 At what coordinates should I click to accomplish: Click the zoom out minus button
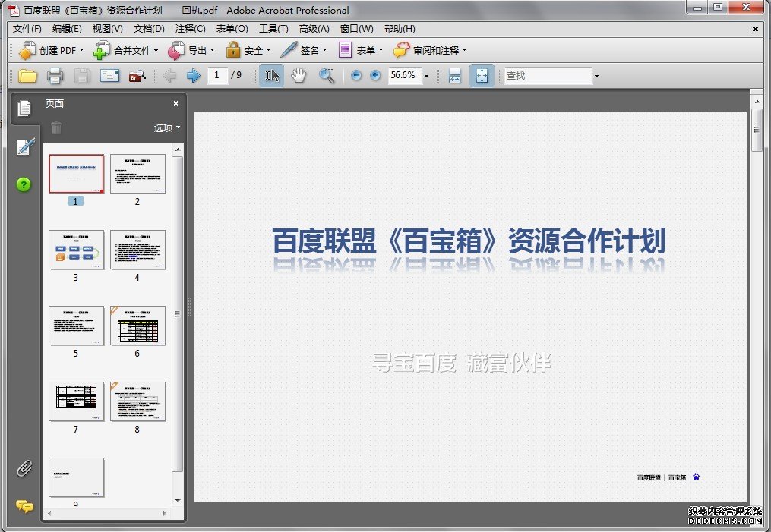pos(356,75)
